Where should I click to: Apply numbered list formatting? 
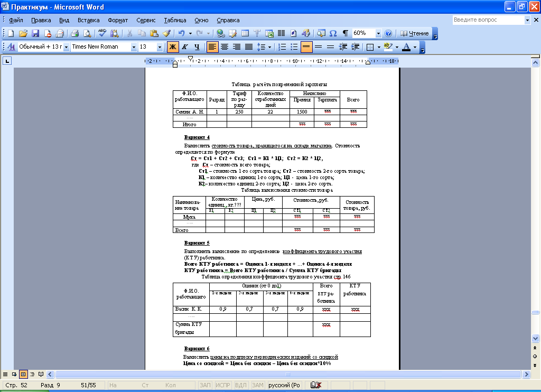tap(282, 46)
